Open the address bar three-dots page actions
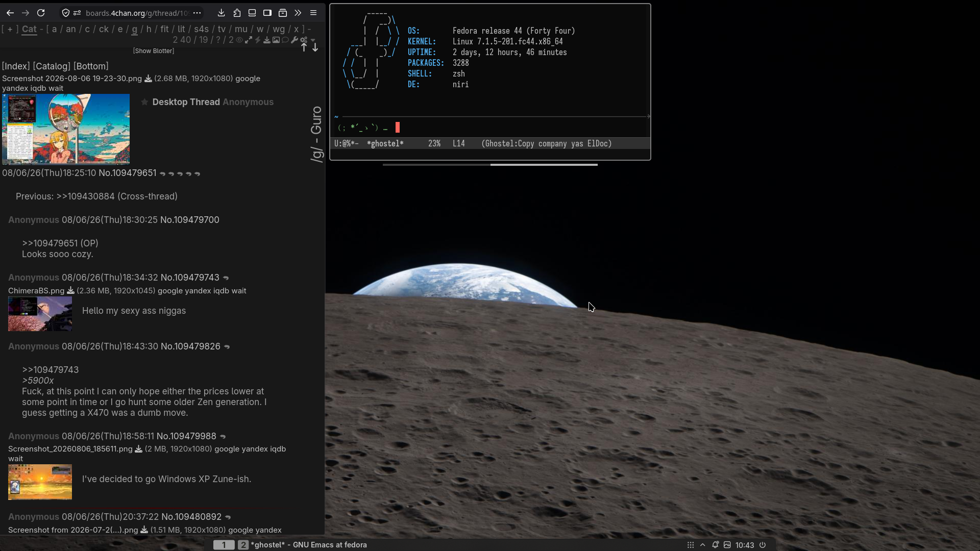Image resolution: width=980 pixels, height=551 pixels. (197, 13)
